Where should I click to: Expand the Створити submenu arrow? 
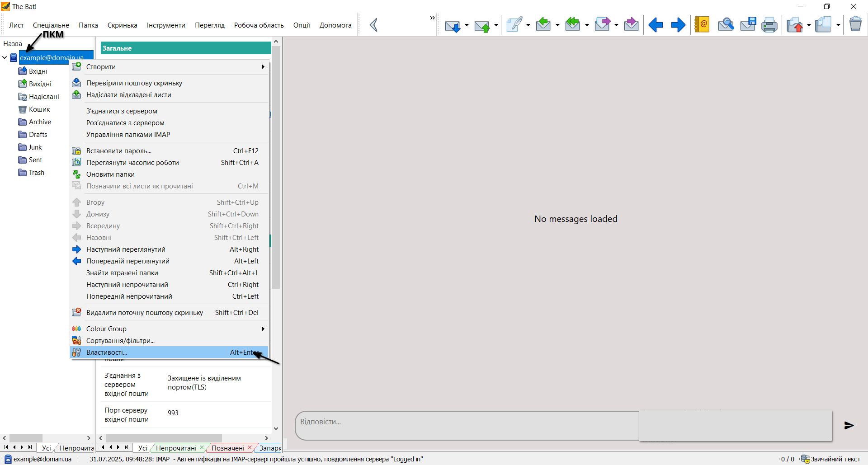263,67
